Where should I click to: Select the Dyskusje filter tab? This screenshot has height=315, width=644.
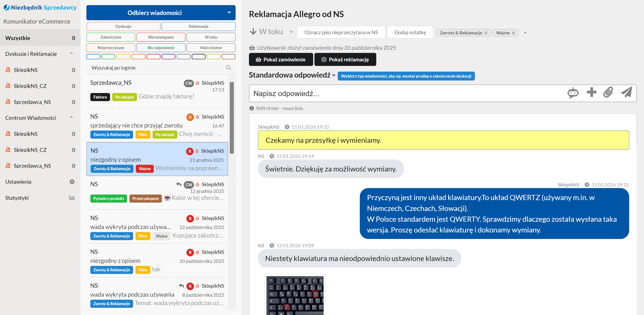pyautogui.click(x=123, y=26)
